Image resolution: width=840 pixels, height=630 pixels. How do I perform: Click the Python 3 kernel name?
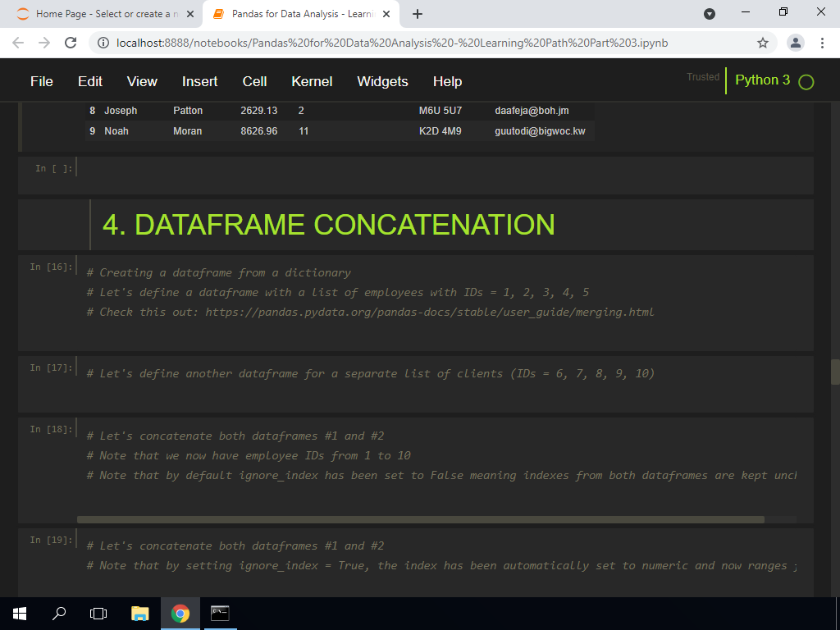click(762, 80)
